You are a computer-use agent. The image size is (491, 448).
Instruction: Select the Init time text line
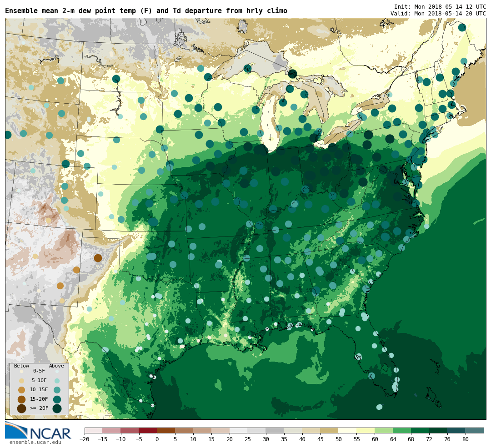440,6
